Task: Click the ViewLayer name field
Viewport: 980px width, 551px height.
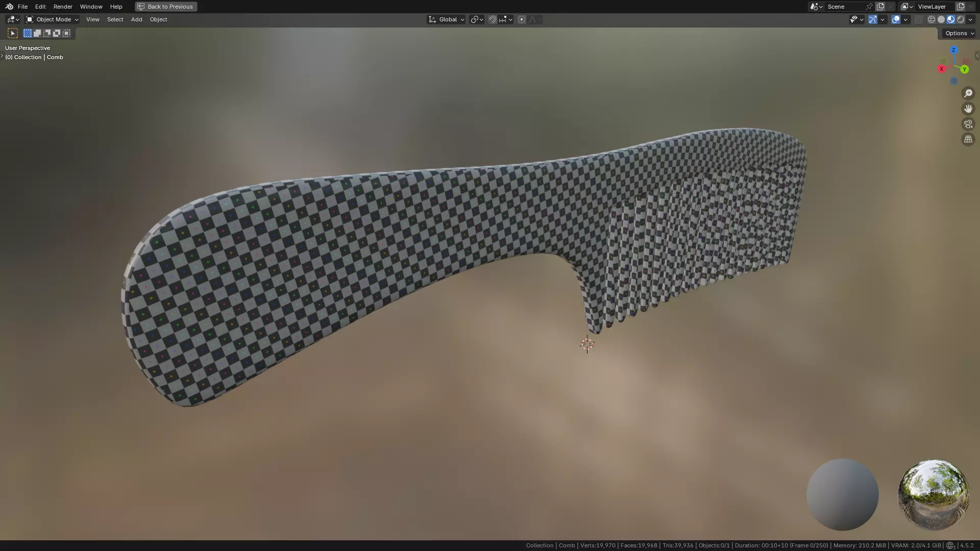Action: tap(935, 7)
